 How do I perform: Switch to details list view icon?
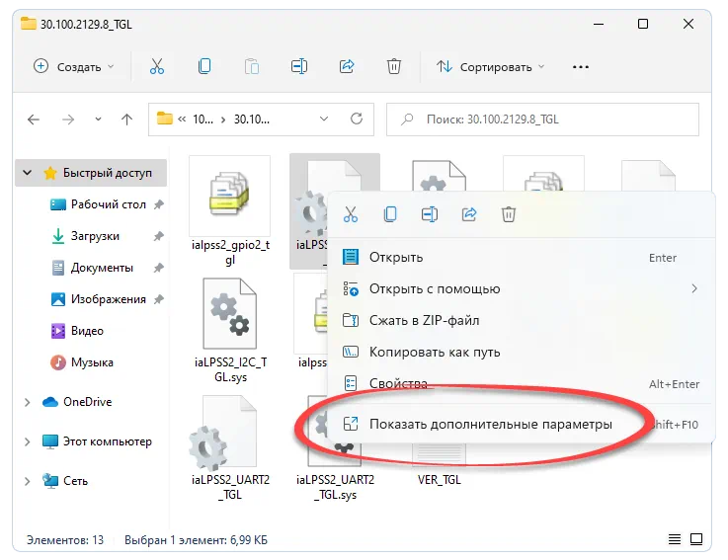(x=674, y=539)
